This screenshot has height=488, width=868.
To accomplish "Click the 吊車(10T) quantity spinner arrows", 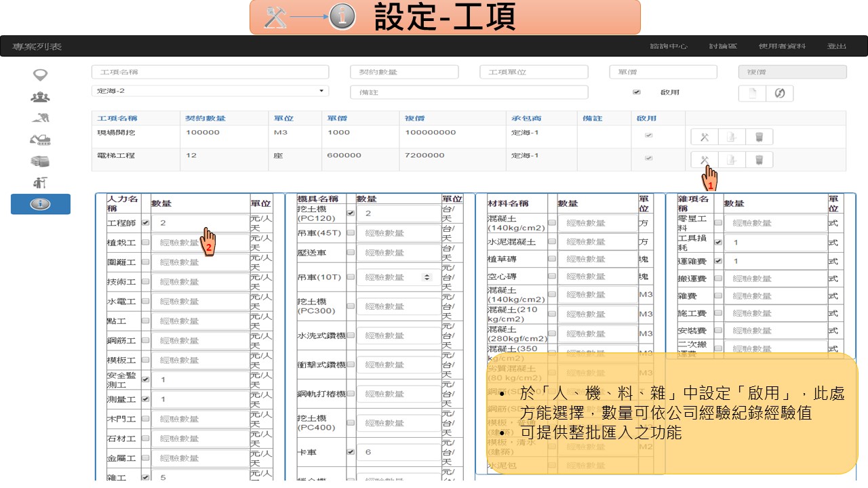I will 427,277.
